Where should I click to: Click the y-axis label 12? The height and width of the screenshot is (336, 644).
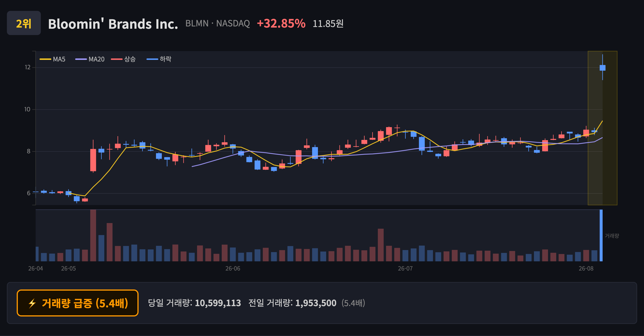tap(27, 67)
